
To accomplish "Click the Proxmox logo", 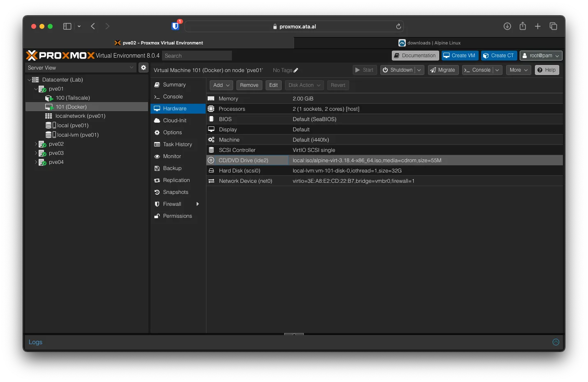I will (60, 55).
